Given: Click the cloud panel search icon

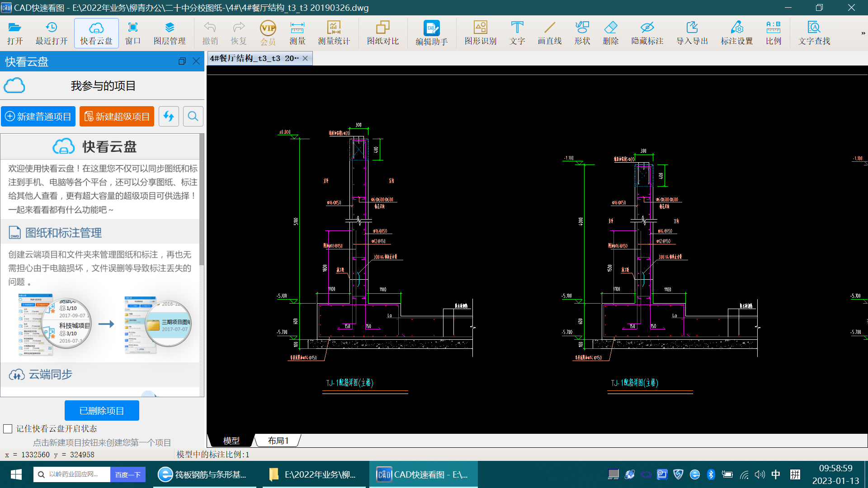Looking at the screenshot, I should [x=193, y=117].
